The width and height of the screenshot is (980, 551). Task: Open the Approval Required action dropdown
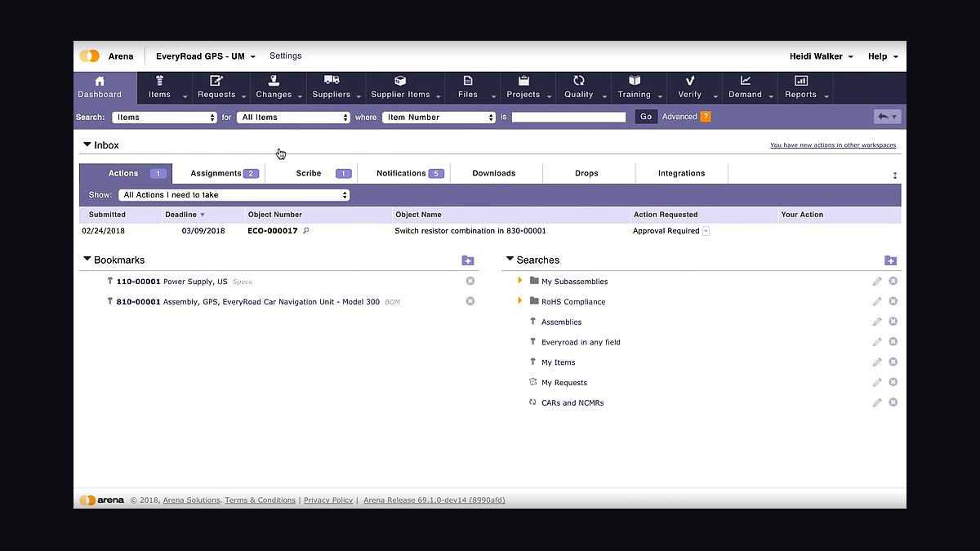(706, 231)
